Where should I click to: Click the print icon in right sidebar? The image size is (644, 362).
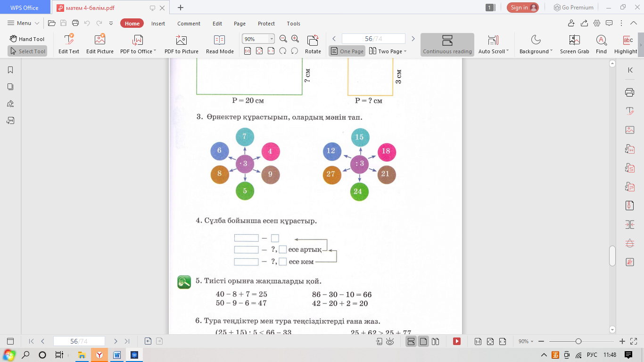click(629, 92)
